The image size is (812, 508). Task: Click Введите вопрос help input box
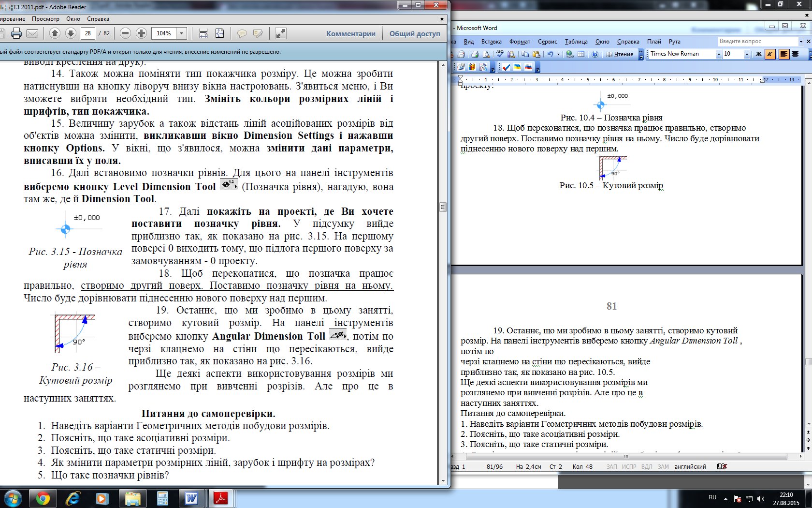[x=758, y=41]
